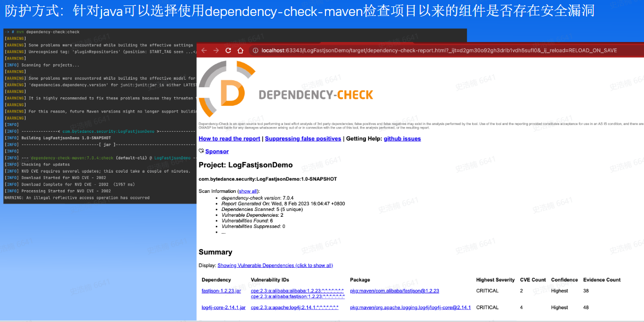Sort by the Package column header
The image size is (644, 322).
tap(360, 279)
